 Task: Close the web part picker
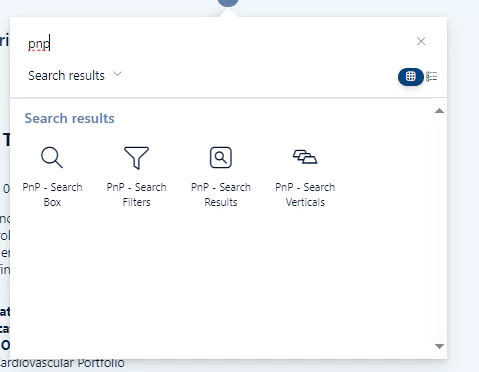[421, 41]
